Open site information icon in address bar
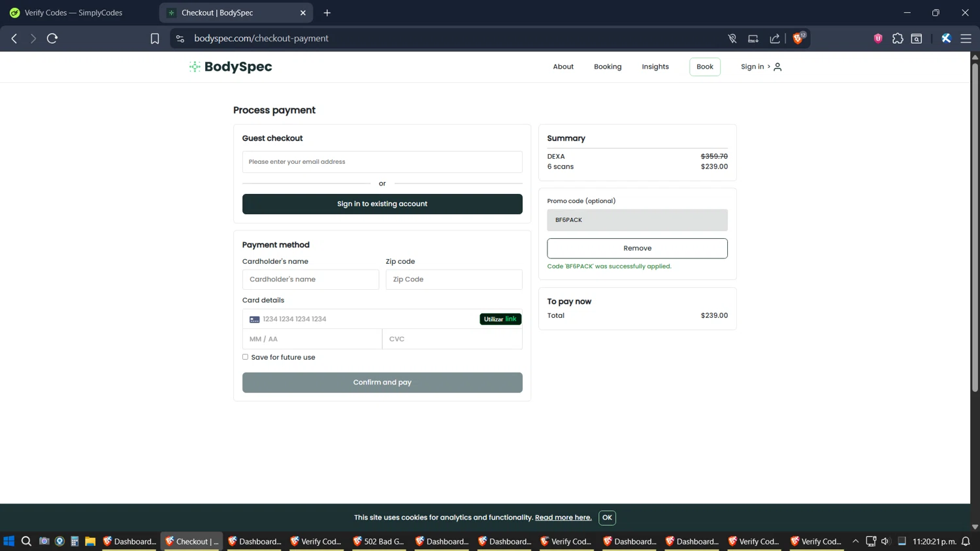Viewport: 980px width, 551px height. [x=180, y=39]
